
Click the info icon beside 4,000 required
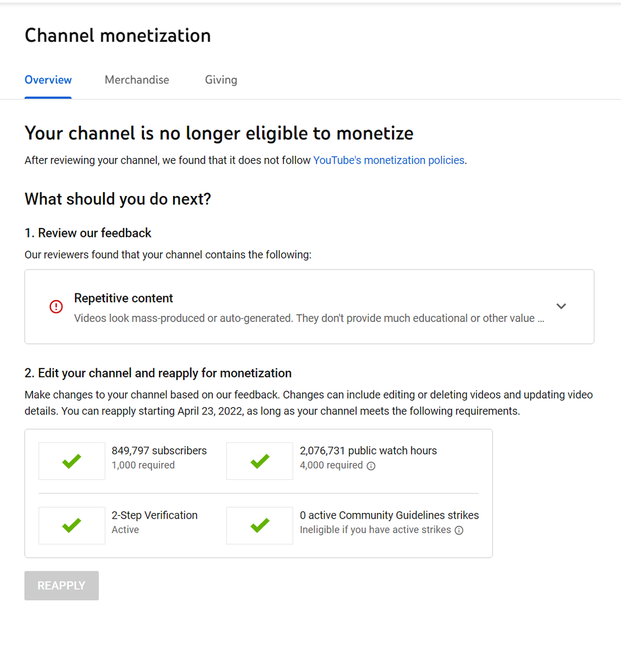[x=371, y=466]
